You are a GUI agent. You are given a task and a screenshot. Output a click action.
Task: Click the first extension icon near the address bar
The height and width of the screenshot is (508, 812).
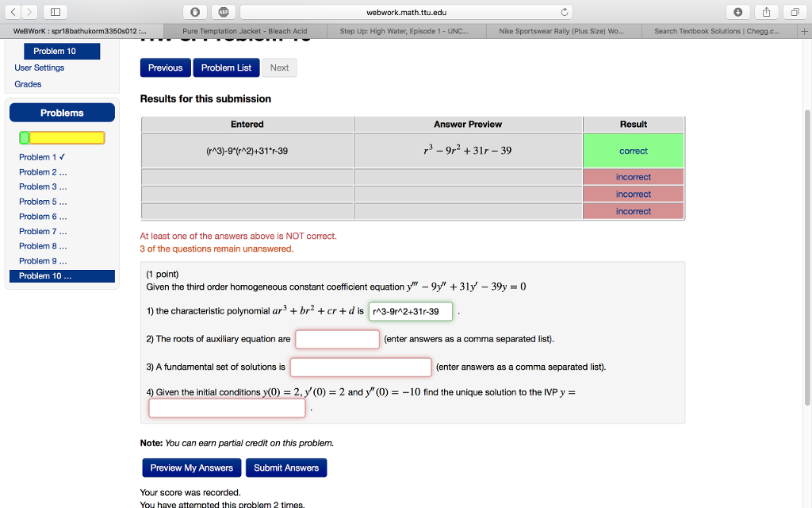194,12
